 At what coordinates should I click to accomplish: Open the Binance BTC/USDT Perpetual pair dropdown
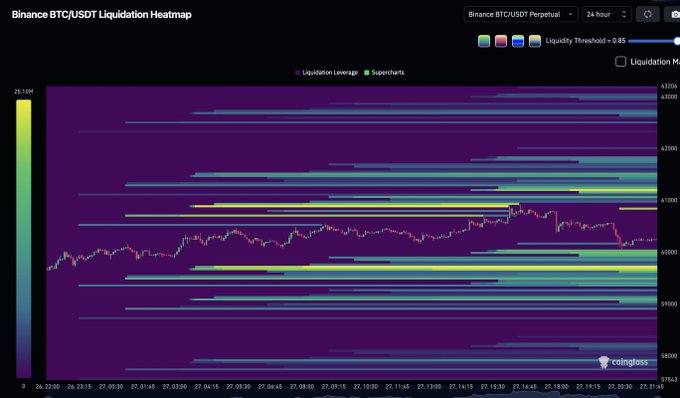[520, 14]
